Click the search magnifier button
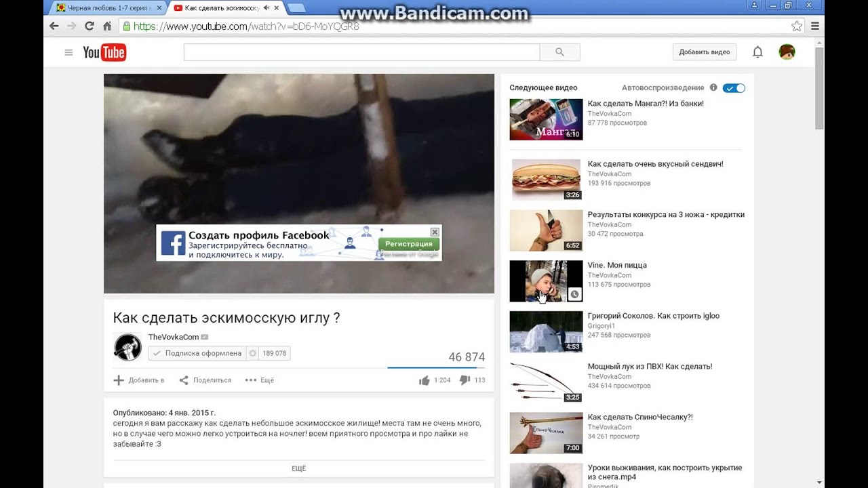This screenshot has height=488, width=868. pos(559,52)
